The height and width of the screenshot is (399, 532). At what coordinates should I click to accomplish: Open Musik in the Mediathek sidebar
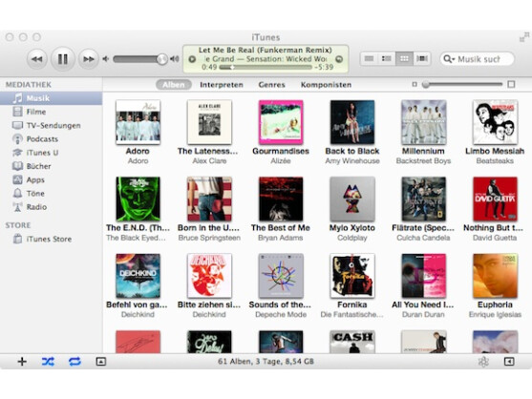51,98
